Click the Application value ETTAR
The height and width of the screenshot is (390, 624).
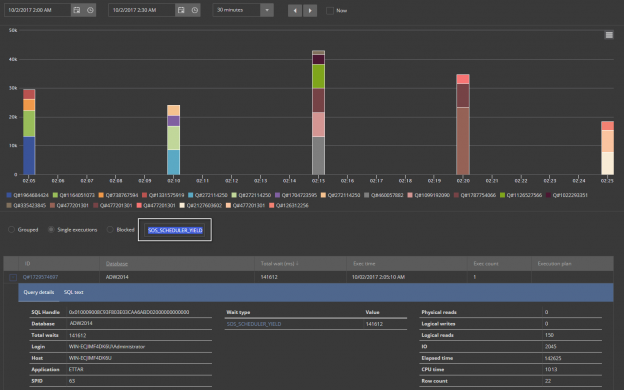pos(76,369)
